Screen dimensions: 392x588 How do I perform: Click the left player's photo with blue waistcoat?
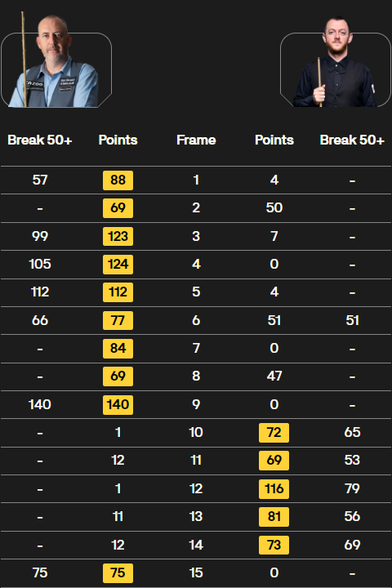pos(56,60)
